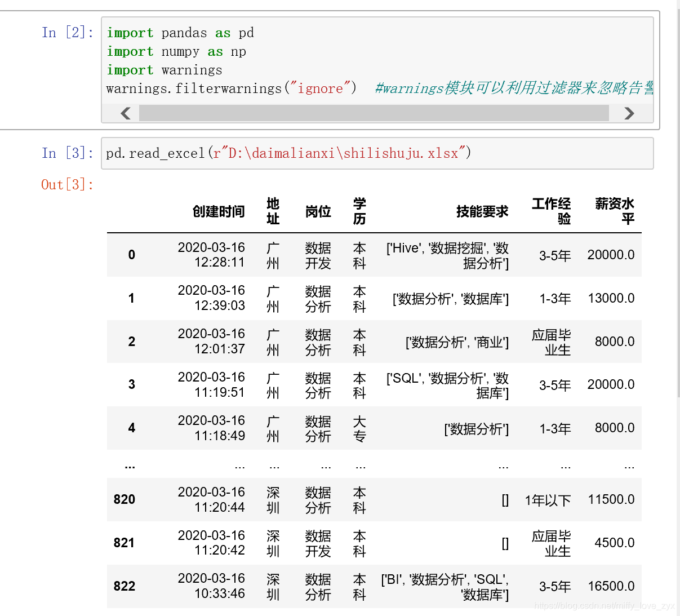Click row index 4
680x616 pixels.
pos(131,428)
